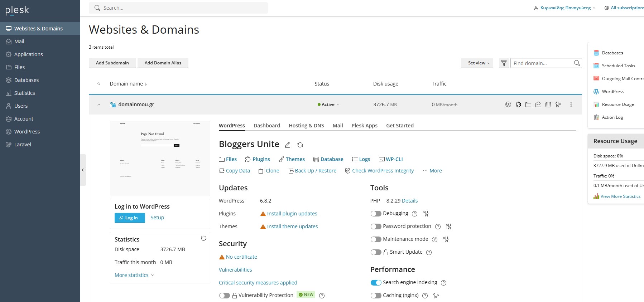Open Statistics in the left sidebar
Viewport: 644px width, 302px height.
pyautogui.click(x=24, y=93)
